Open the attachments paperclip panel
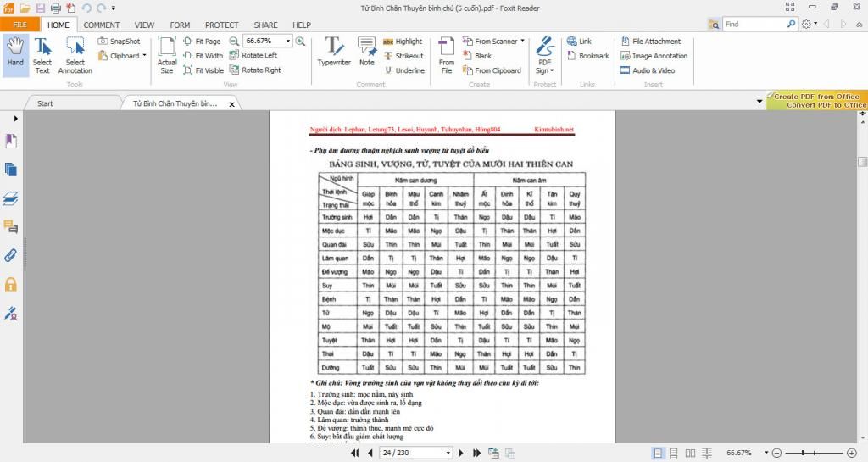The width and height of the screenshot is (868, 462). [x=10, y=255]
